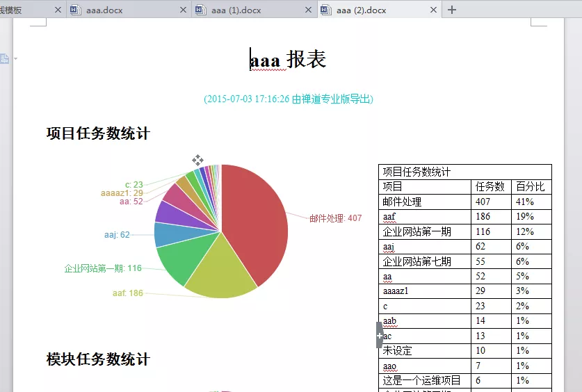Click the '407' table cell
This screenshot has height=392, width=582.
[492, 202]
